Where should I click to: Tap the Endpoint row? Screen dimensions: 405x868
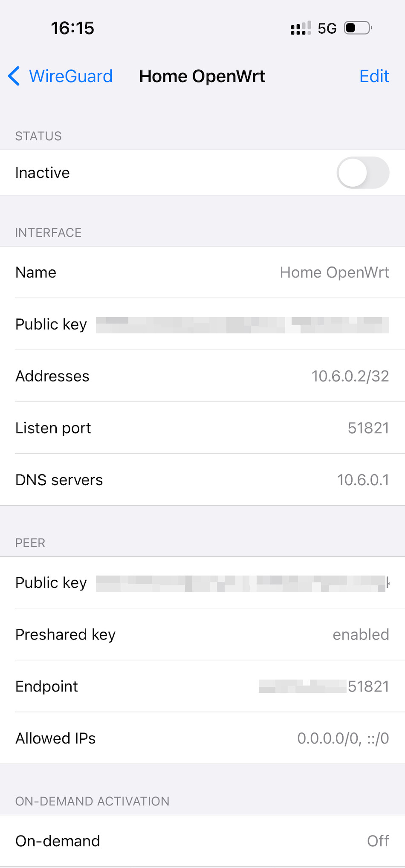[202, 686]
